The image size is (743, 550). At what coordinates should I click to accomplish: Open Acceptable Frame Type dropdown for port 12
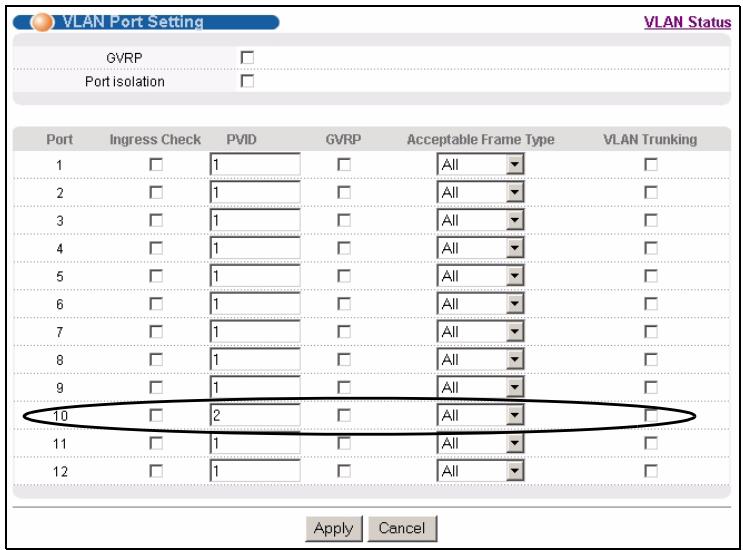480,471
